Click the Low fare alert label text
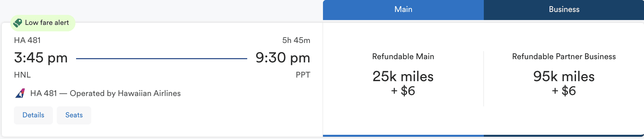The width and height of the screenshot is (644, 139). pyautogui.click(x=47, y=23)
